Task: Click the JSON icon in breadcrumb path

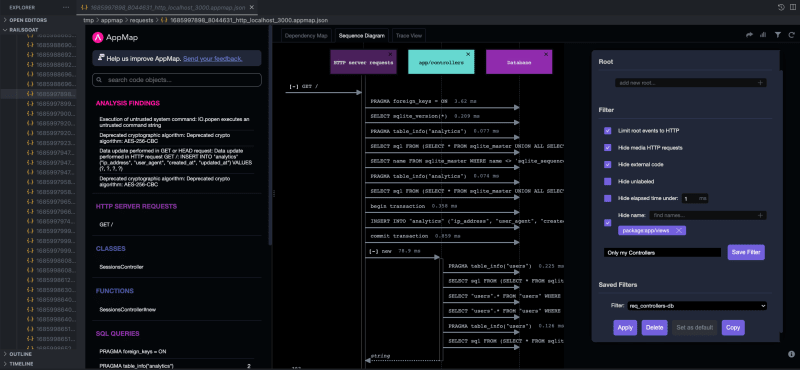Action: (x=164, y=20)
